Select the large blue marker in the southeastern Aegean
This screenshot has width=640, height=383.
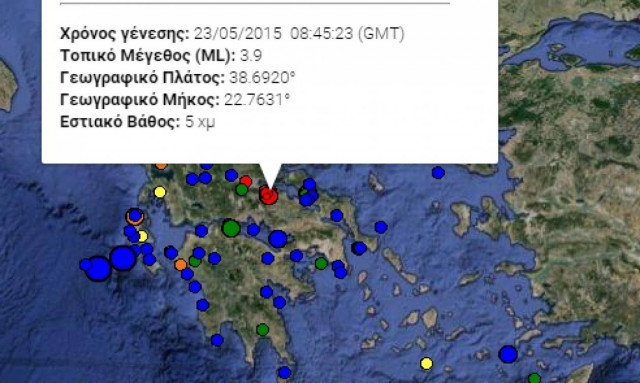[508, 354]
